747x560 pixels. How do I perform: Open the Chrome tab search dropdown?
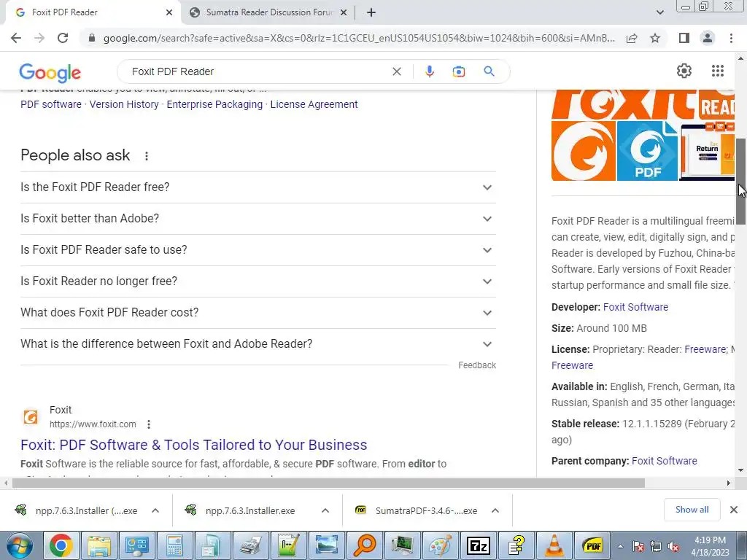click(659, 12)
